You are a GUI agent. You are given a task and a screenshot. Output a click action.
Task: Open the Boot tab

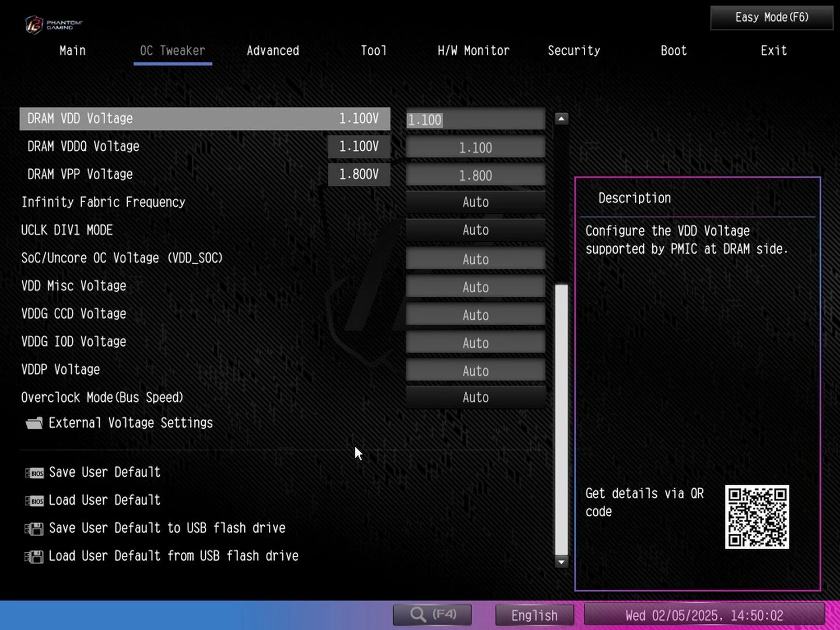point(673,51)
